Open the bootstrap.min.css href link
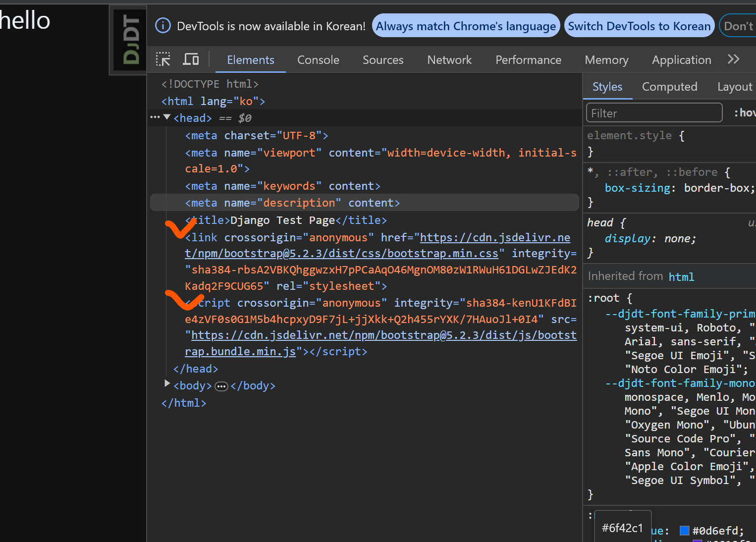The width and height of the screenshot is (756, 542). click(378, 245)
